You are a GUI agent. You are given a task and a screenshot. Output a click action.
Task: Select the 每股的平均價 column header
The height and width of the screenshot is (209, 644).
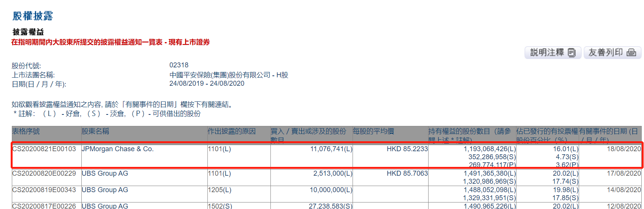[x=373, y=131]
